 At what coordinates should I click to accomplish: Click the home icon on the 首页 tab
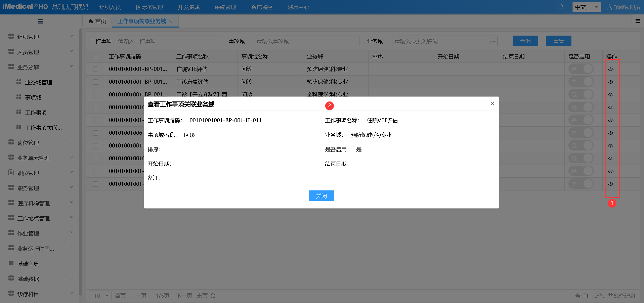(90, 21)
